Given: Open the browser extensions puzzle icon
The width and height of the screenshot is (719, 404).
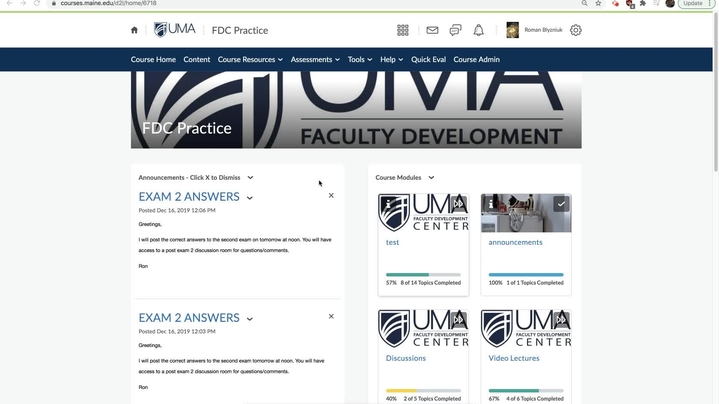Looking at the screenshot, I should [x=643, y=3].
